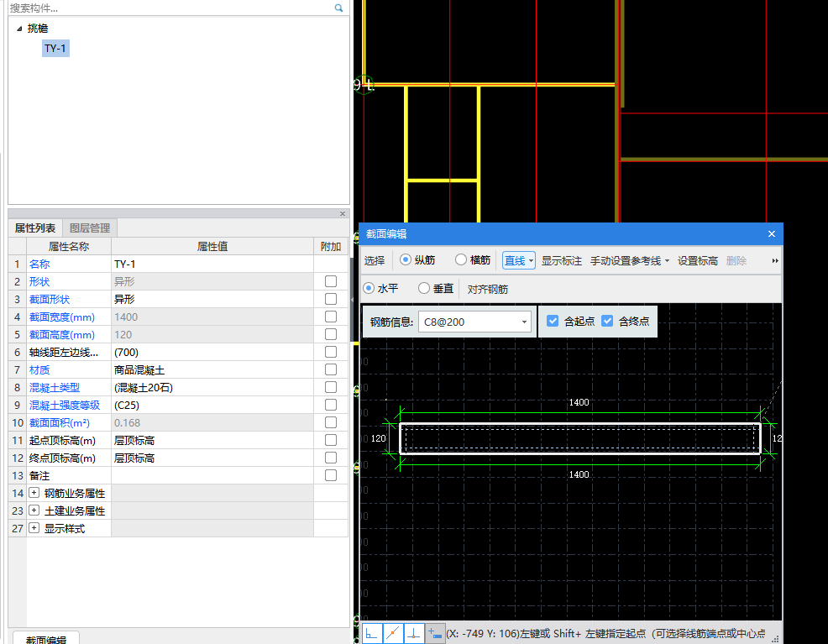Image resolution: width=828 pixels, height=644 pixels.
Task: Click the 混凝土强度等级 value (C25)
Action: pyautogui.click(x=212, y=406)
